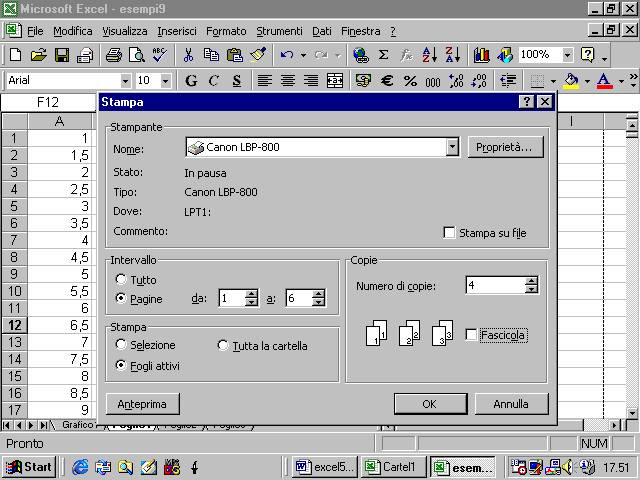Click the Annulla button

click(511, 404)
